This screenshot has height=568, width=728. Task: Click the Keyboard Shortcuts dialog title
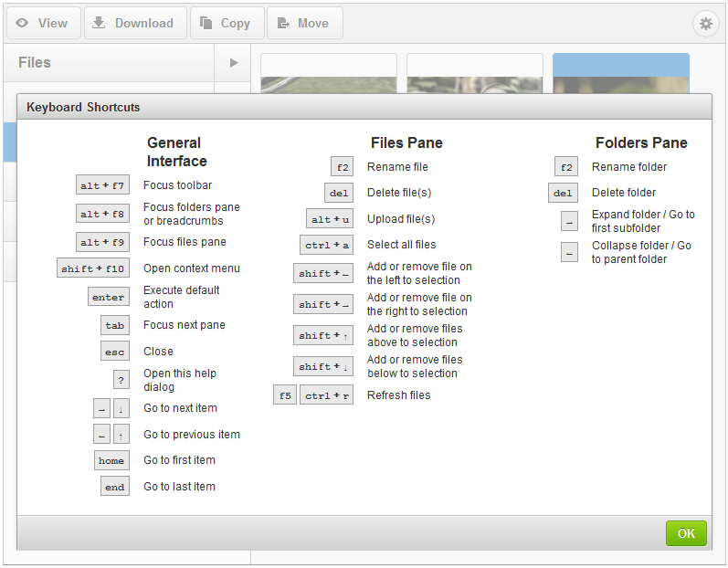83,107
